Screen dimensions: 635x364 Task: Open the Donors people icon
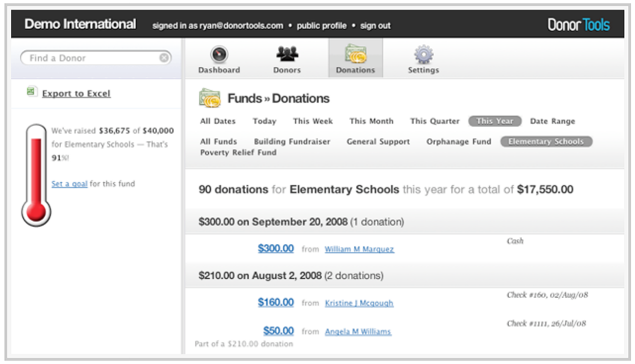[287, 54]
